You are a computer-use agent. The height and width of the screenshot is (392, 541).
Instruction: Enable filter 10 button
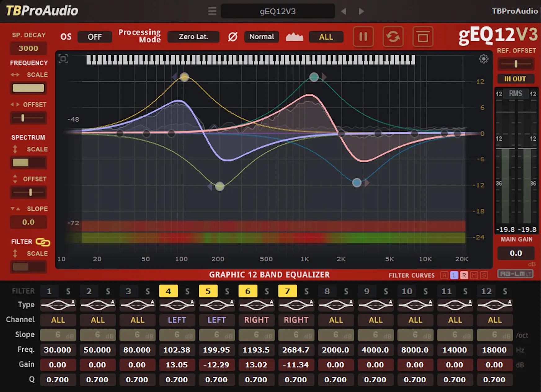click(x=407, y=291)
